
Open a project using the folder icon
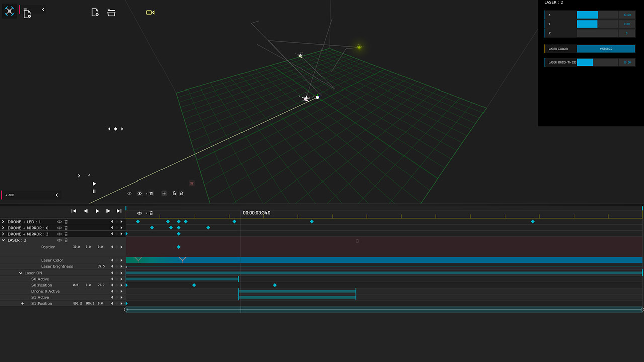(111, 12)
